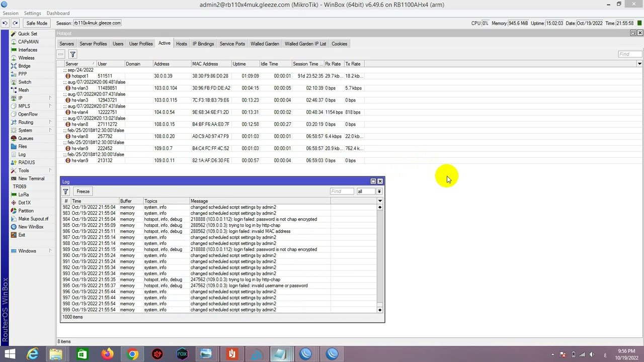Switch to Hosts tab
Screen dimensions: 644x362
point(181,44)
